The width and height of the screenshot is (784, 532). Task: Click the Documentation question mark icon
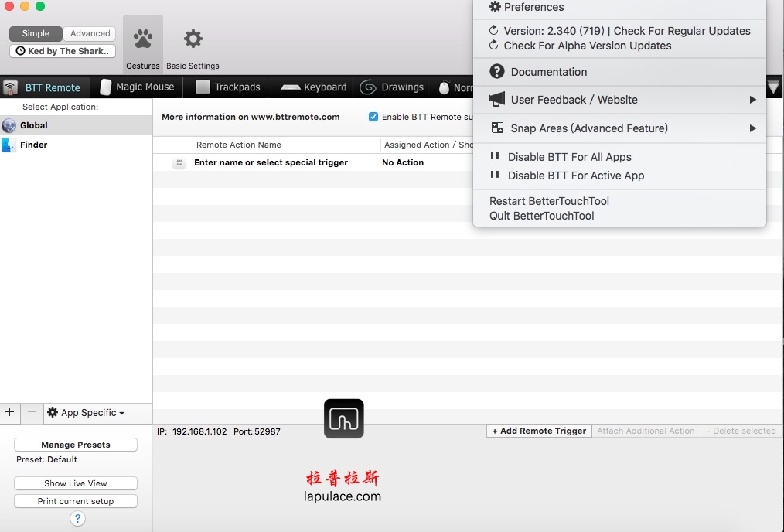(x=496, y=71)
